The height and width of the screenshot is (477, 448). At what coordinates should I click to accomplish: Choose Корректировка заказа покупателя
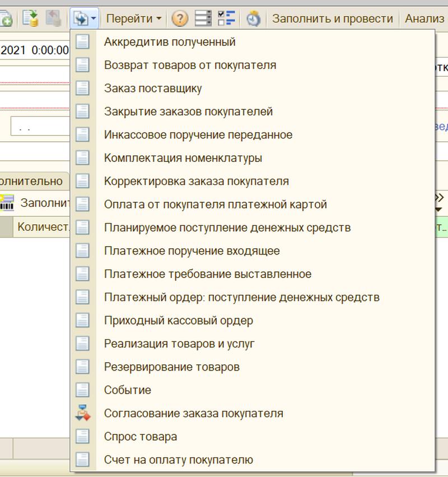tap(252, 181)
